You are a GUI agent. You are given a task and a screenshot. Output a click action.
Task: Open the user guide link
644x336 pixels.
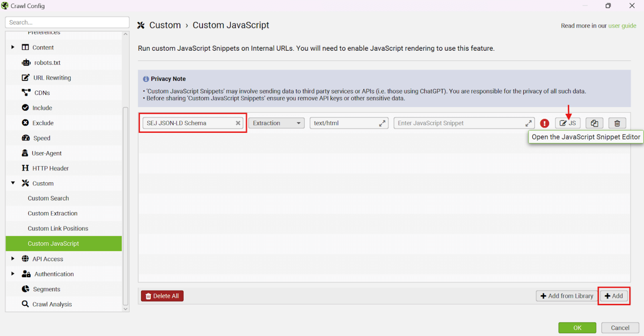[622, 26]
